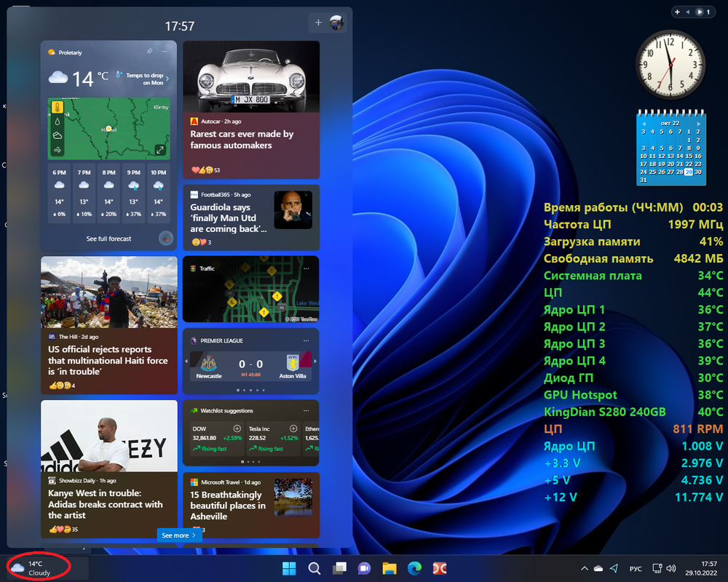Click the Traffic map widget

click(x=251, y=289)
